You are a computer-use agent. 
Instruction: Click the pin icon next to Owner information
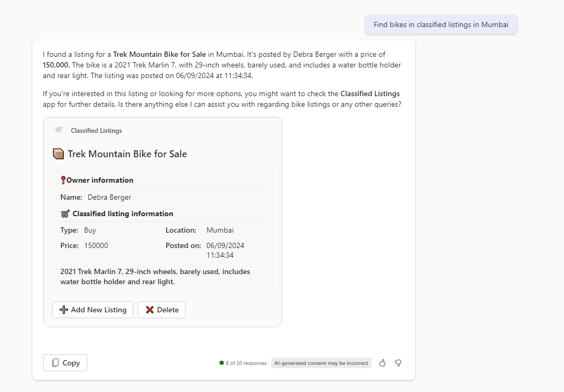[63, 180]
